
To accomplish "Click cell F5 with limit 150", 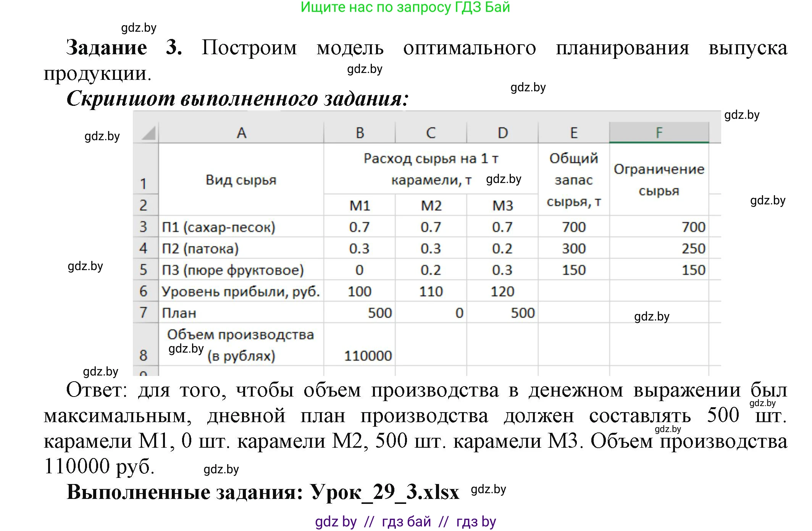I will click(659, 269).
